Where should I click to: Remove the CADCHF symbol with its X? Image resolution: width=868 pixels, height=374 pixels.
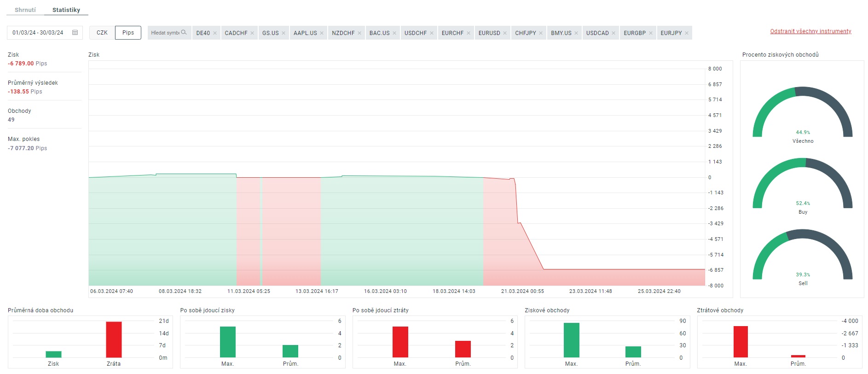click(x=252, y=33)
